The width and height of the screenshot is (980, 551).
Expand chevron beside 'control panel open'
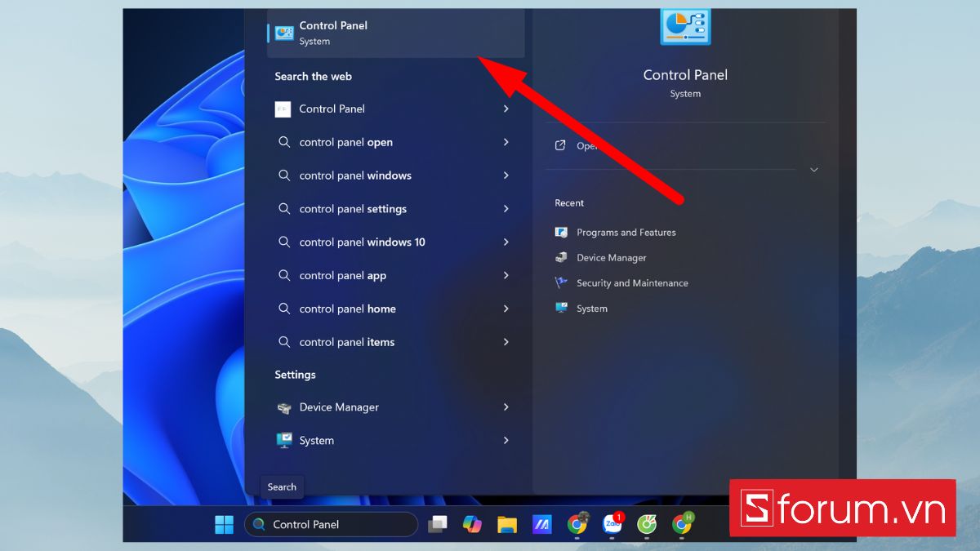click(x=506, y=142)
